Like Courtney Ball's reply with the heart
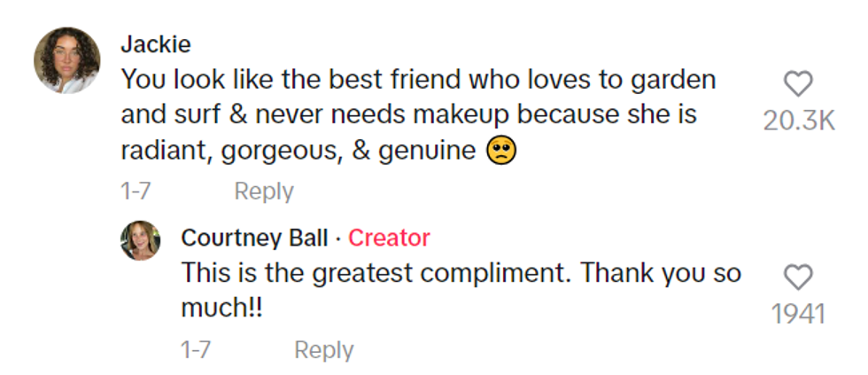 click(x=798, y=278)
